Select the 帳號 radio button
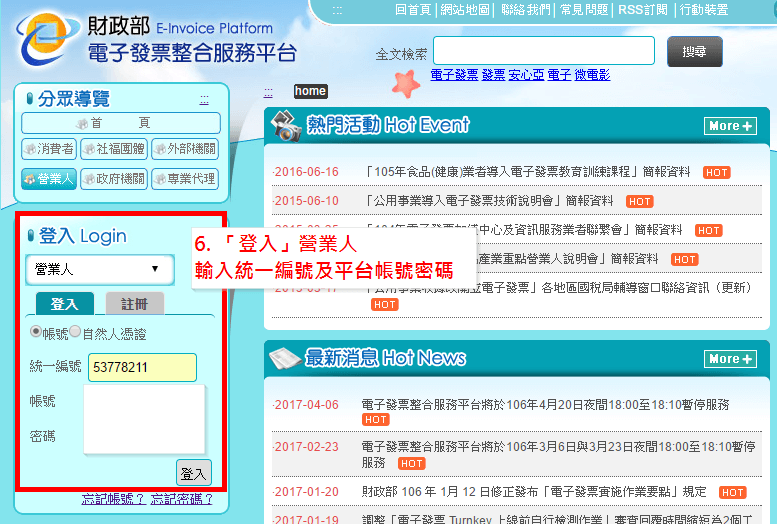 click(36, 331)
